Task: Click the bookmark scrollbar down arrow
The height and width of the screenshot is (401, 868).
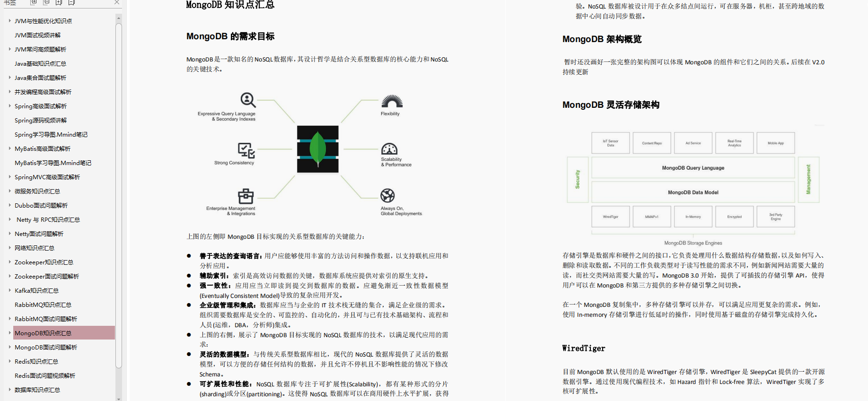Action: [x=119, y=399]
